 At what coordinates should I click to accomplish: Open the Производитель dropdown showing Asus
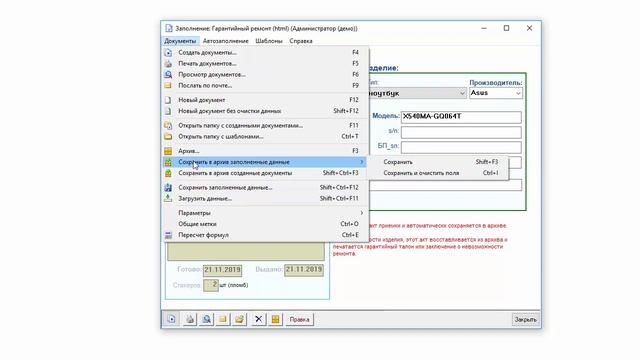[496, 93]
